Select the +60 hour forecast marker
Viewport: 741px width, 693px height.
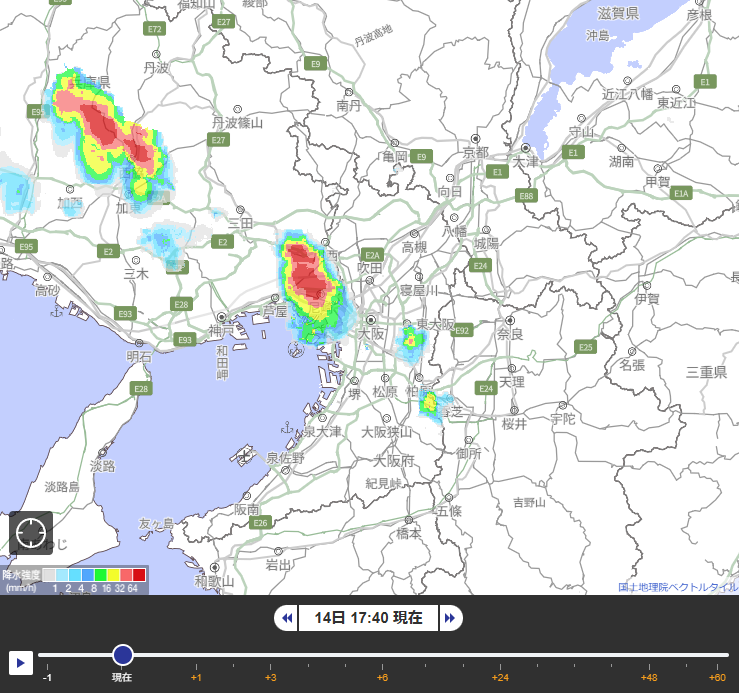pyautogui.click(x=716, y=677)
